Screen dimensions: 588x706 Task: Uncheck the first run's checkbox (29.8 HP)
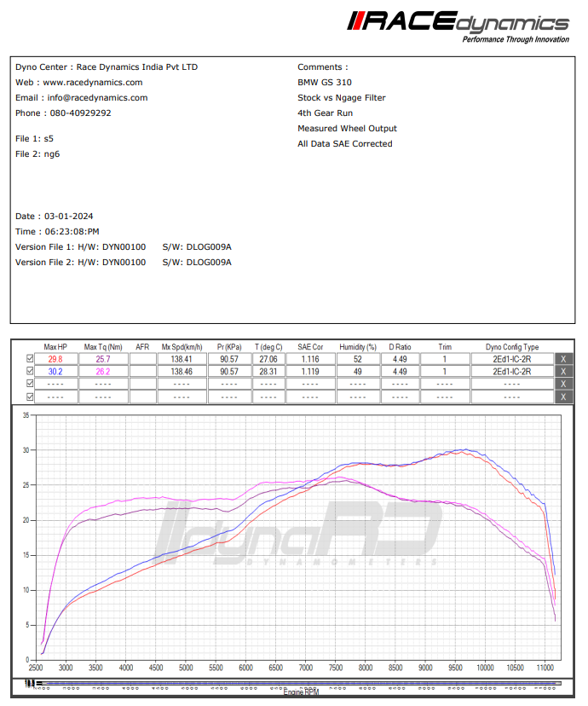[x=31, y=360]
